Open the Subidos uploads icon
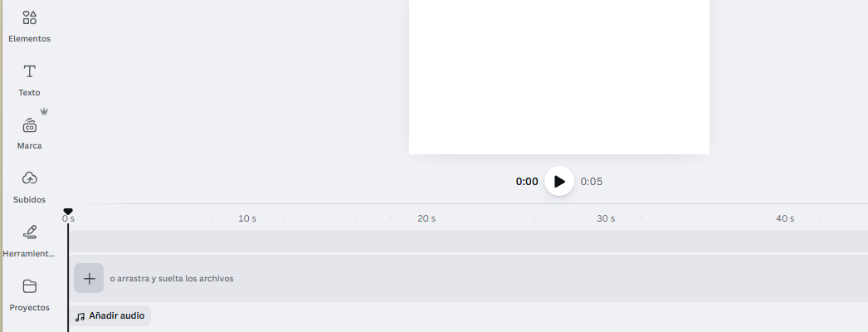 point(29,178)
